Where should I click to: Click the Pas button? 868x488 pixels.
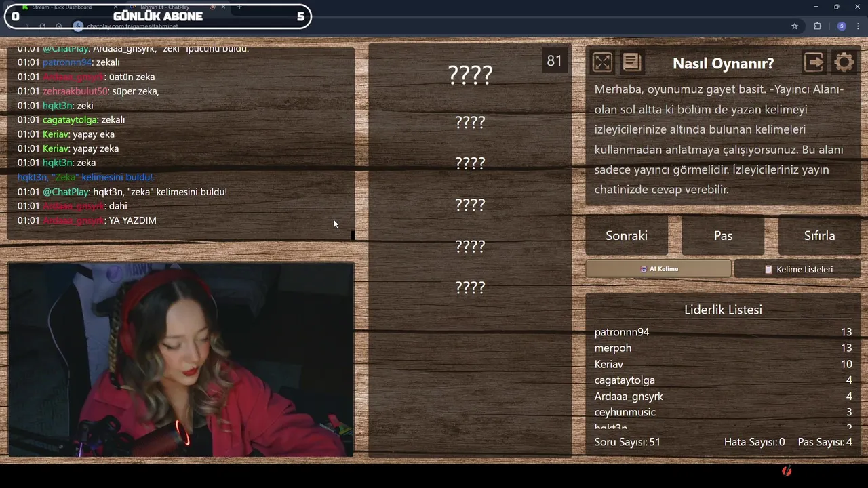[x=723, y=235]
